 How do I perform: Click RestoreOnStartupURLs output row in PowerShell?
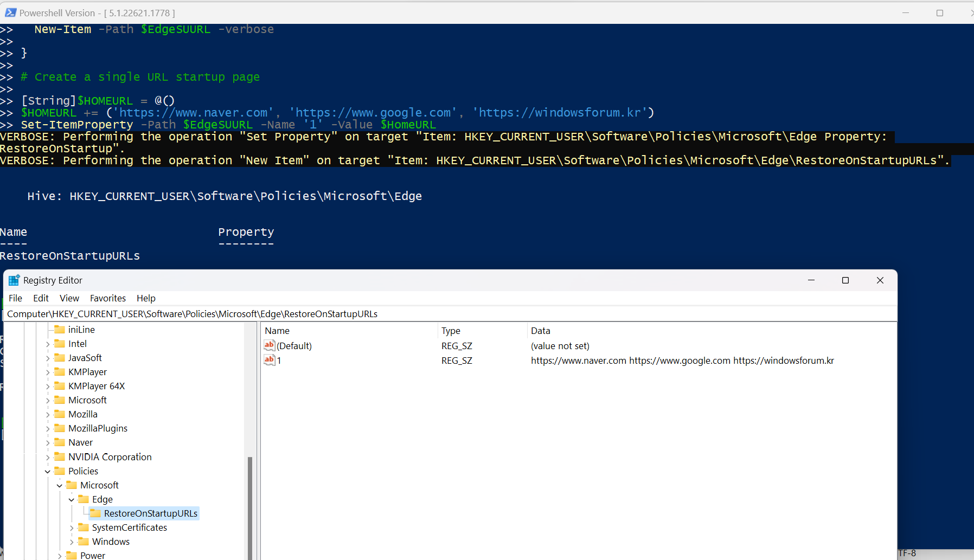tap(70, 256)
